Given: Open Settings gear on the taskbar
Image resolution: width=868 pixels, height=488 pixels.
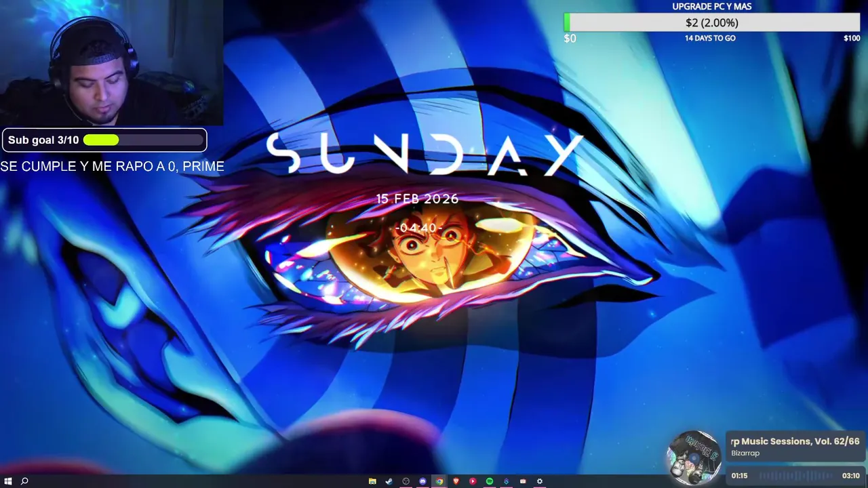Looking at the screenshot, I should [540, 481].
